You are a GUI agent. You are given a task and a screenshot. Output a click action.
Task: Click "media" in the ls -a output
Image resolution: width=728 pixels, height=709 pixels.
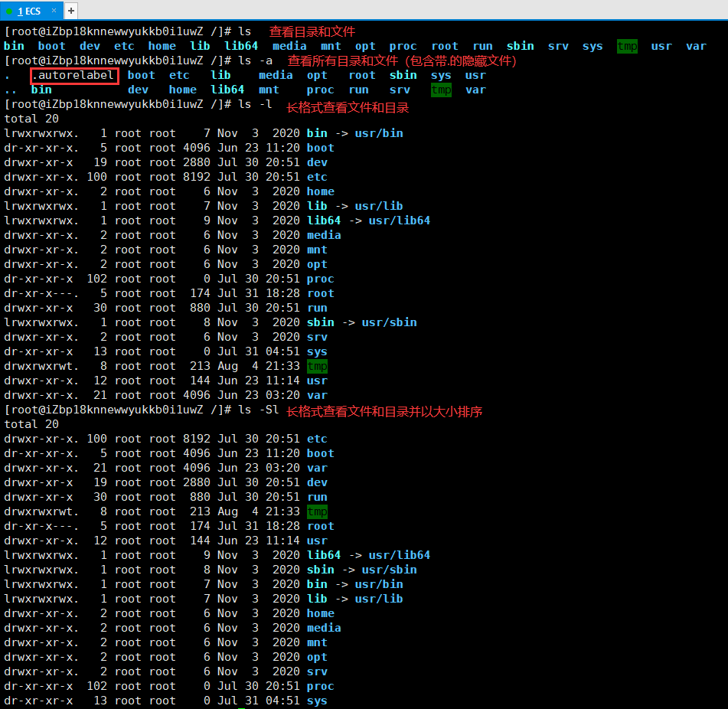coord(276,75)
